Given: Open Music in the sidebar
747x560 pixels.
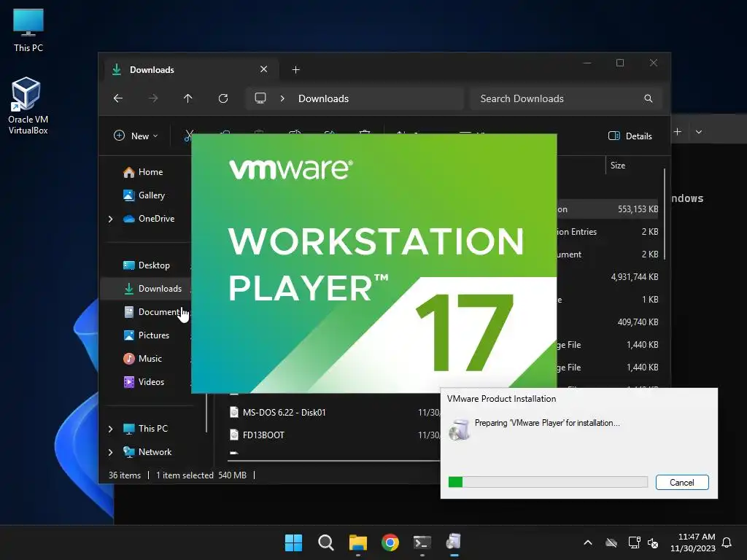Looking at the screenshot, I should [142, 359].
